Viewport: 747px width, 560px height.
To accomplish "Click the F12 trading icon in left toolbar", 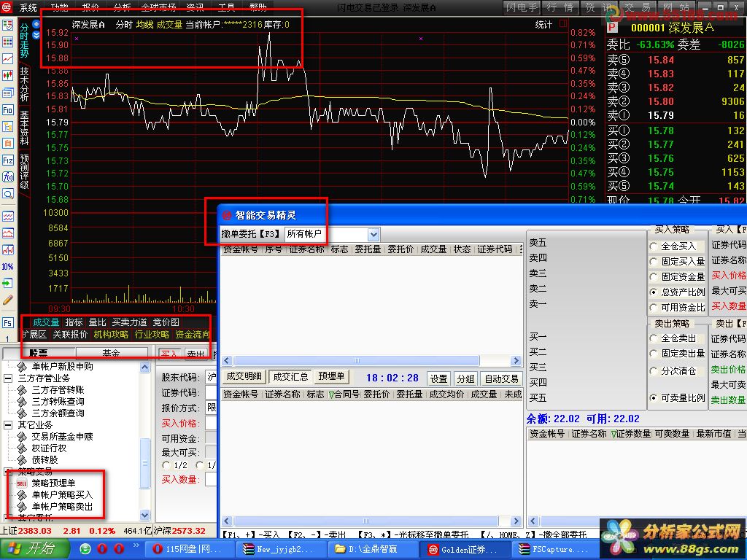I will point(7,160).
